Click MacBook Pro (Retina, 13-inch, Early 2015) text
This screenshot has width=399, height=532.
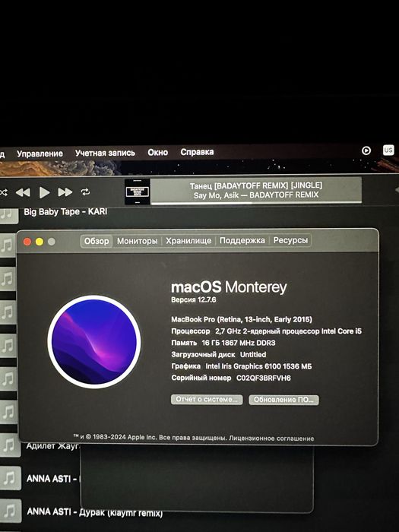[242, 319]
